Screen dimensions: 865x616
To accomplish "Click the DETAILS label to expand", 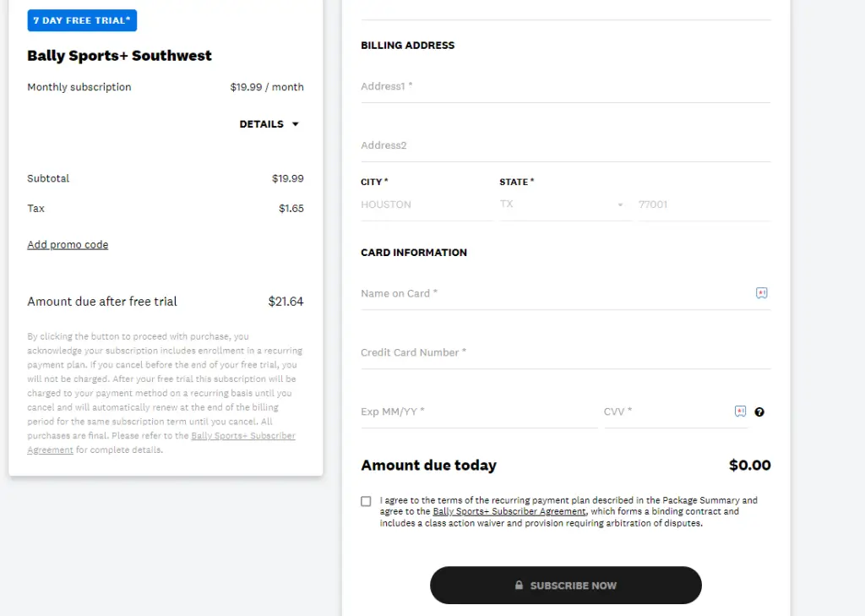I will pyautogui.click(x=261, y=124).
